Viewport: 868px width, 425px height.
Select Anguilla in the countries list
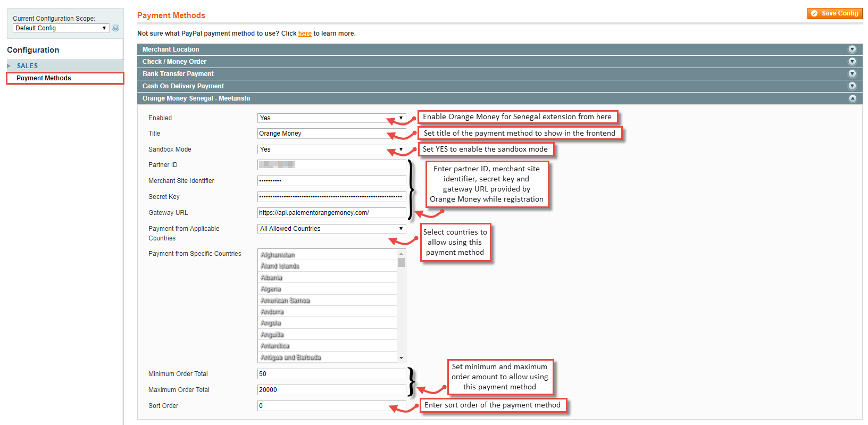327,335
